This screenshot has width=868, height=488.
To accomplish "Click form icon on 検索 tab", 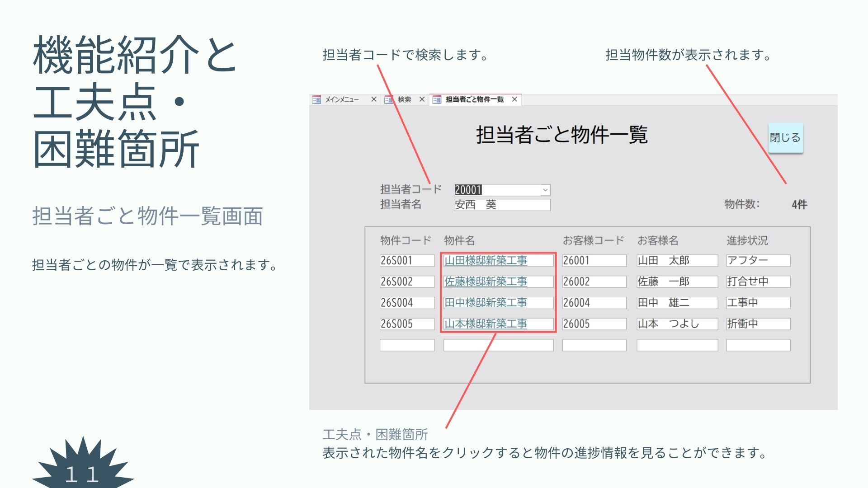I will [389, 99].
